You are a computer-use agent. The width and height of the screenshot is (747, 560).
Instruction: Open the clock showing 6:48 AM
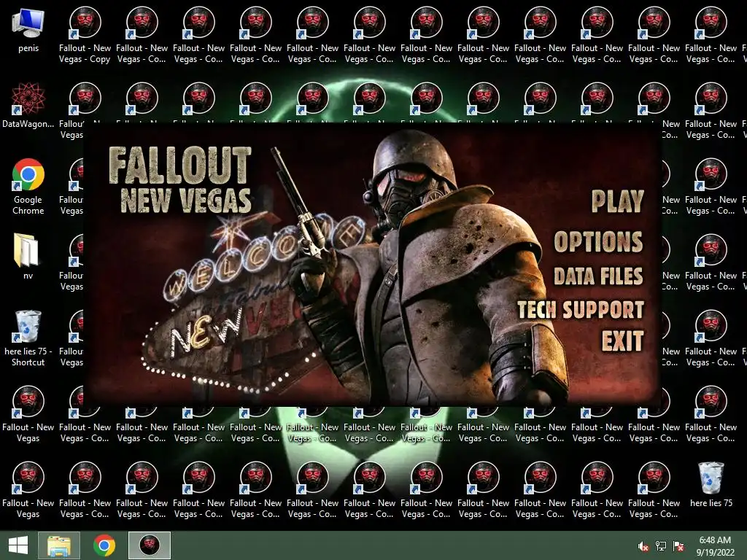pyautogui.click(x=715, y=545)
